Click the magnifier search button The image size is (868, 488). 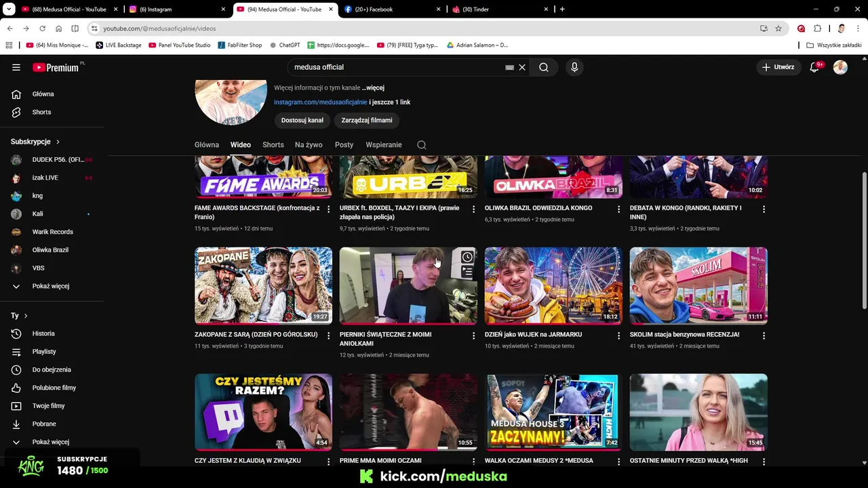[544, 67]
